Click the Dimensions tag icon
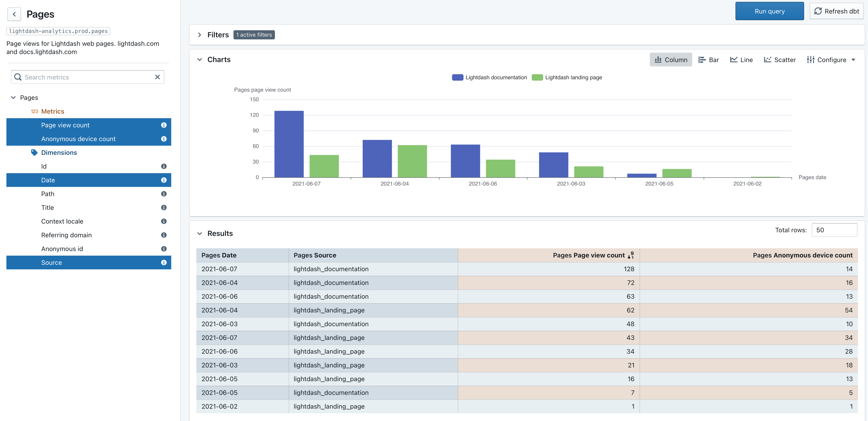868x421 pixels. [34, 152]
